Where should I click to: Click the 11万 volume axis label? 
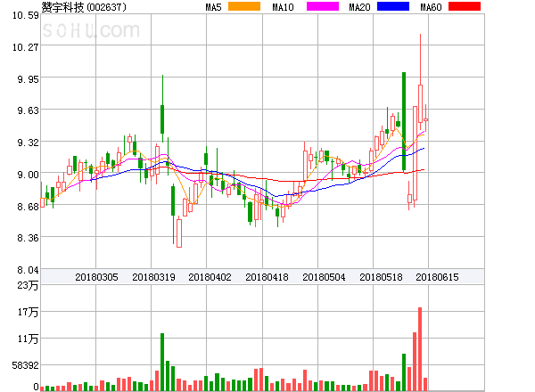[x=28, y=339]
